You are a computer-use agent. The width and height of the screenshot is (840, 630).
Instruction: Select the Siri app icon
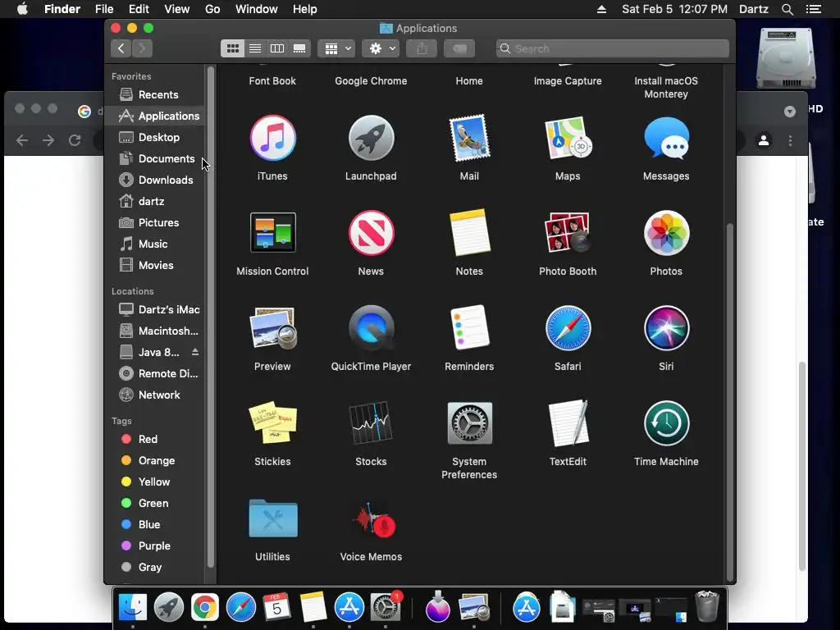[x=666, y=328]
